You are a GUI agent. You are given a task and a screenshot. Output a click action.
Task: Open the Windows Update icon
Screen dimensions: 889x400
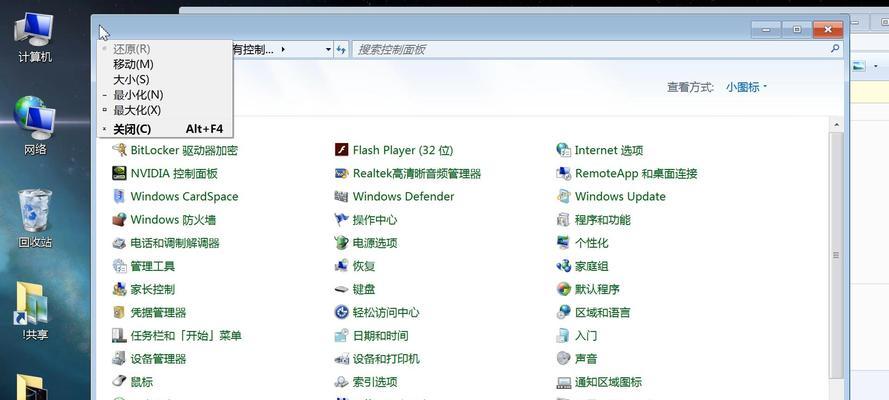pos(564,197)
